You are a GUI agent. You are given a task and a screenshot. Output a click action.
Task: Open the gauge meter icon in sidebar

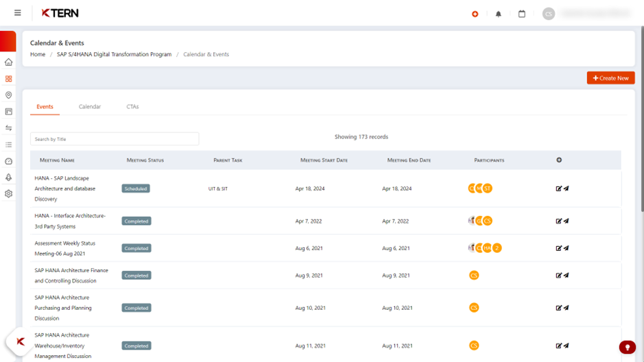pyautogui.click(x=9, y=161)
